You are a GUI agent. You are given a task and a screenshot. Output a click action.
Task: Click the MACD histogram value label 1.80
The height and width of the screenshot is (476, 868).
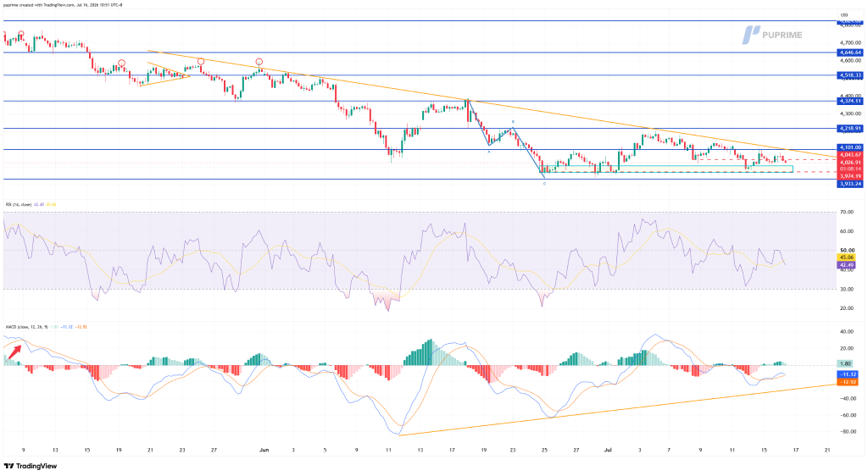point(846,363)
